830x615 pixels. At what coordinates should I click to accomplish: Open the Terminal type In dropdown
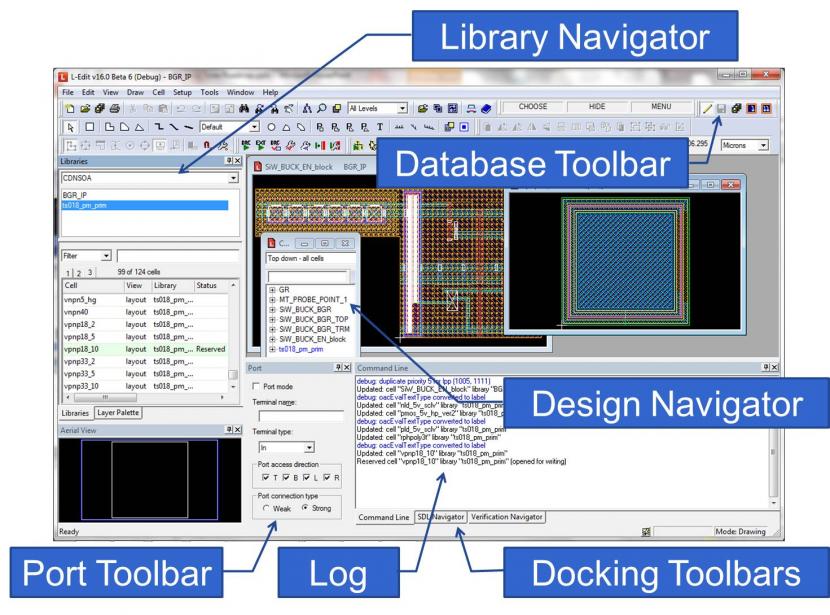pos(310,448)
